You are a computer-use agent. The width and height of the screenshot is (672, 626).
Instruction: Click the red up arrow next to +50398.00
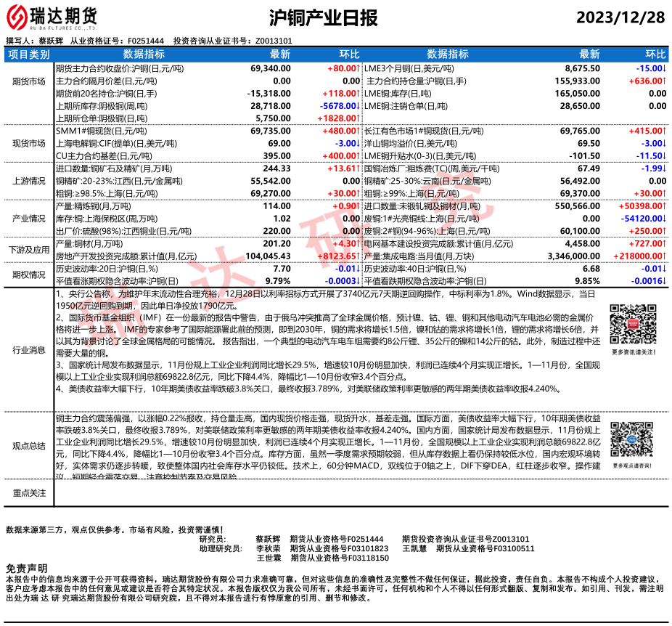665,206
